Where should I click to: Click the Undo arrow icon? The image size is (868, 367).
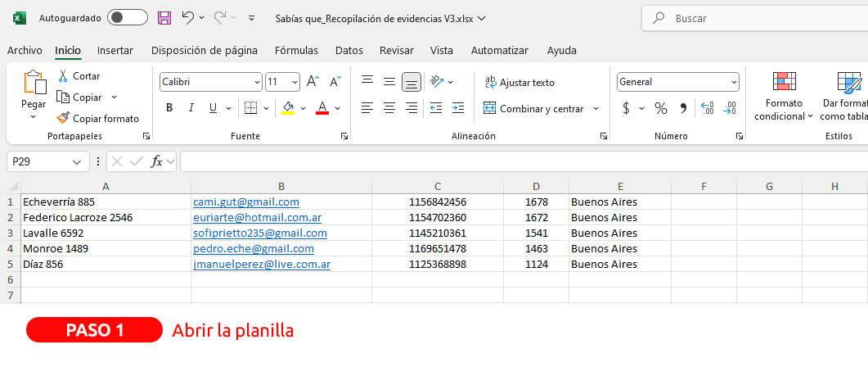pyautogui.click(x=187, y=17)
